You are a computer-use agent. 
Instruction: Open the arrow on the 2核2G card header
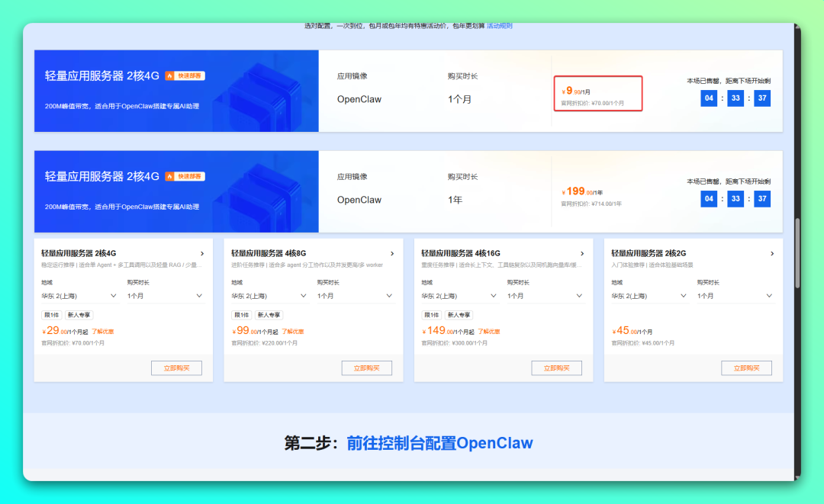[772, 253]
